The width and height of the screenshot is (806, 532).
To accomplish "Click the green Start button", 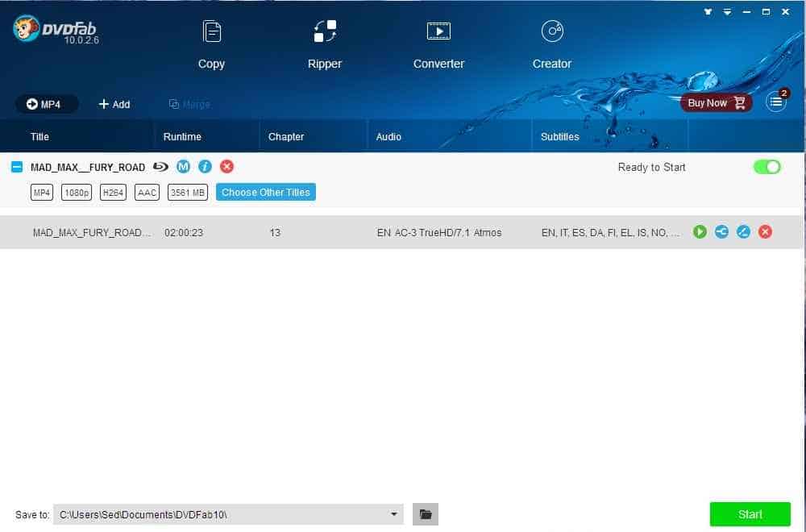I will pyautogui.click(x=750, y=514).
